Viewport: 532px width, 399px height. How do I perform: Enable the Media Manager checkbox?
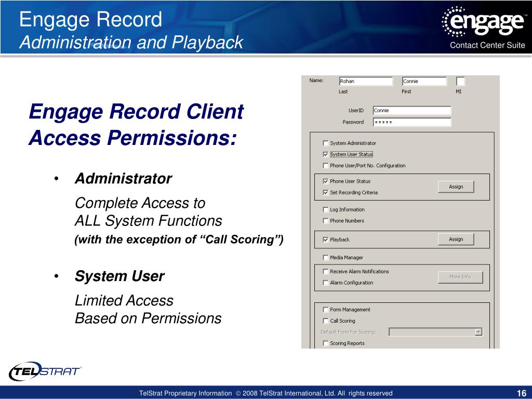click(326, 258)
